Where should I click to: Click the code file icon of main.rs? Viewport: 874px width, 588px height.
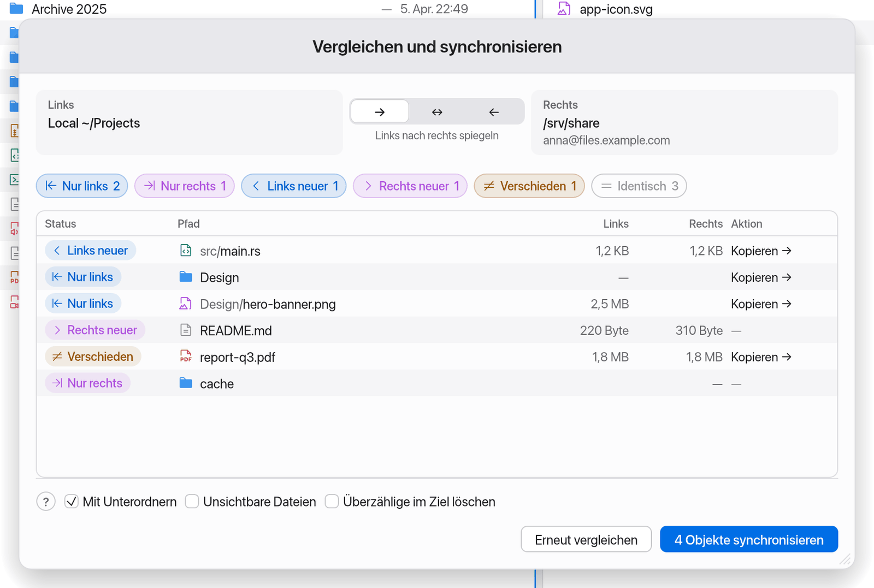[x=186, y=251]
